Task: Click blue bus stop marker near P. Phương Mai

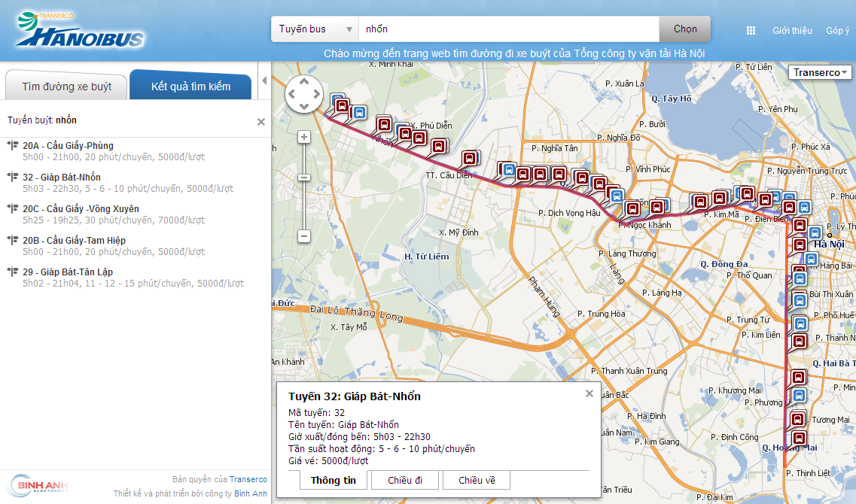Action: 800,396
